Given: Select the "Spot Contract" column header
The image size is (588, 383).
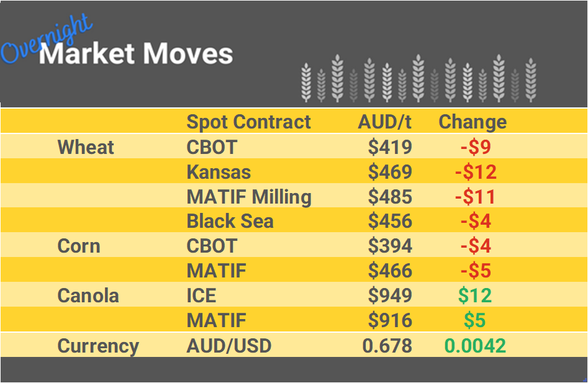Looking at the screenshot, I should [x=248, y=122].
